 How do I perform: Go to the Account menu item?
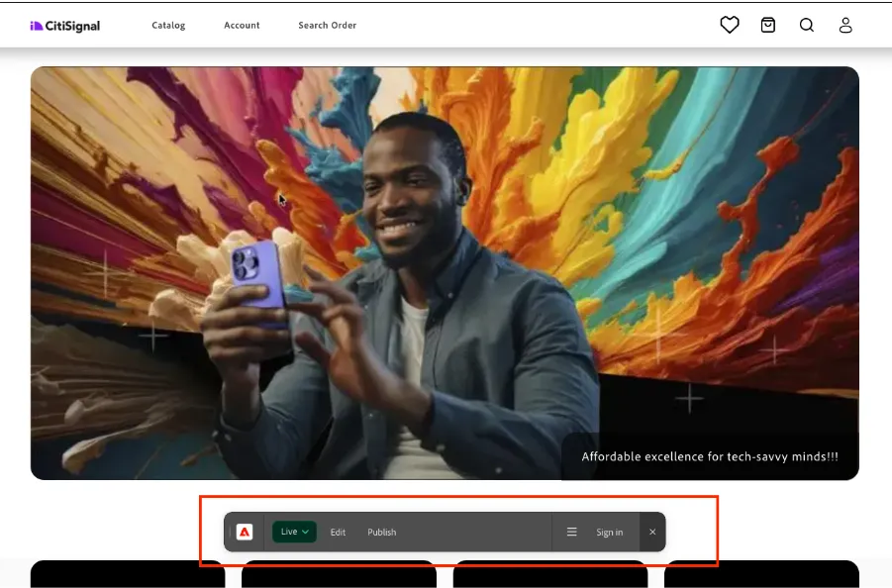(x=242, y=25)
